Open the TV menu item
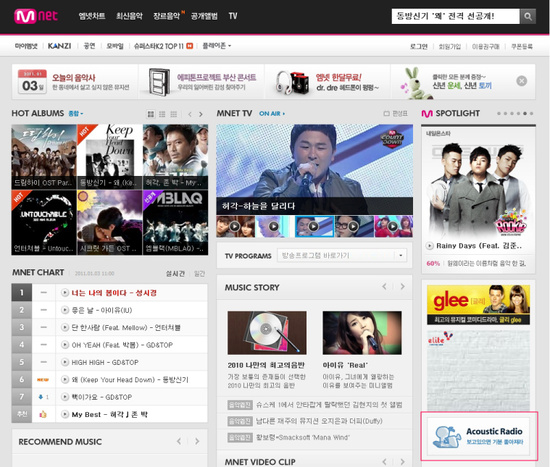This screenshot has height=467, width=550. 233,16
